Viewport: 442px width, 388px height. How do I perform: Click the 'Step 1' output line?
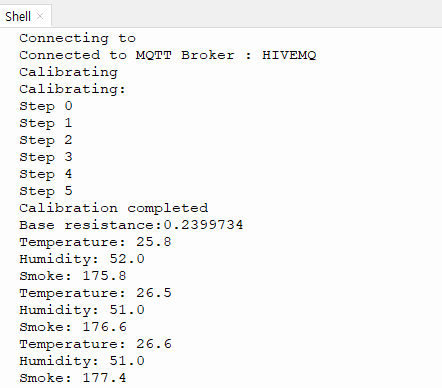coord(46,123)
